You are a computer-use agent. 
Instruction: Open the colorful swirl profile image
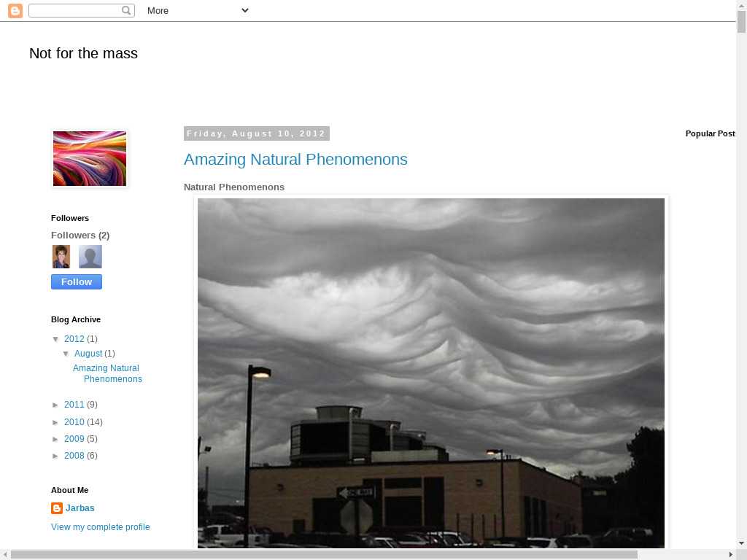click(90, 159)
